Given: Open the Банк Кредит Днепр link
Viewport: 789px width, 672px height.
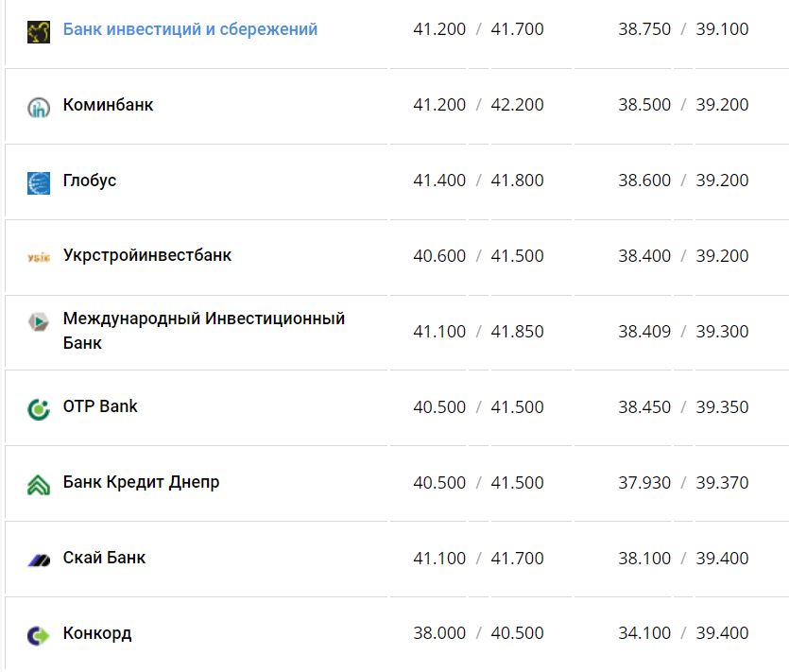Looking at the screenshot, I should [141, 482].
